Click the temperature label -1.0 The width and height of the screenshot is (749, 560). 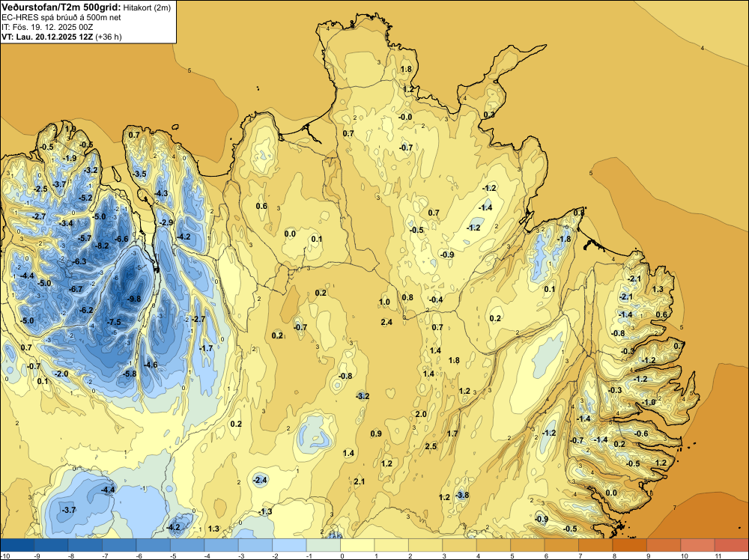tap(648, 403)
